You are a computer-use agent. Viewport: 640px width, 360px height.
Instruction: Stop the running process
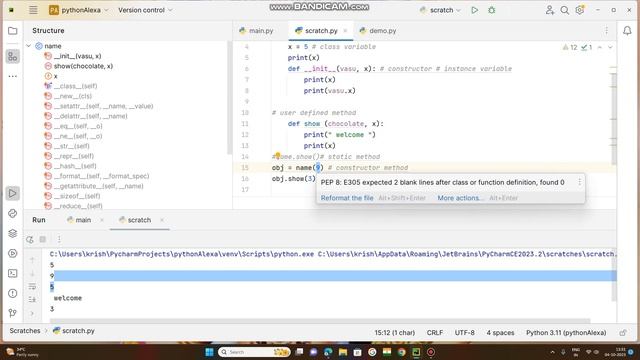[43, 240]
